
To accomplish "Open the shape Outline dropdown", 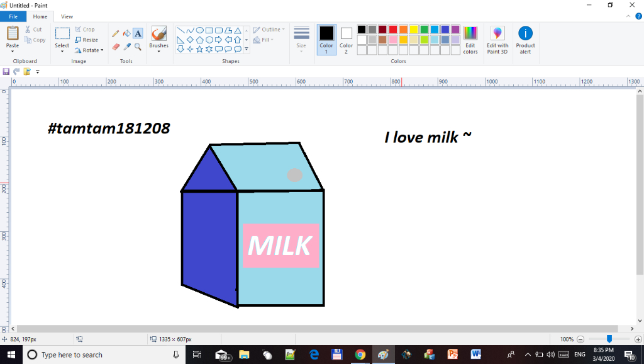I will click(269, 30).
